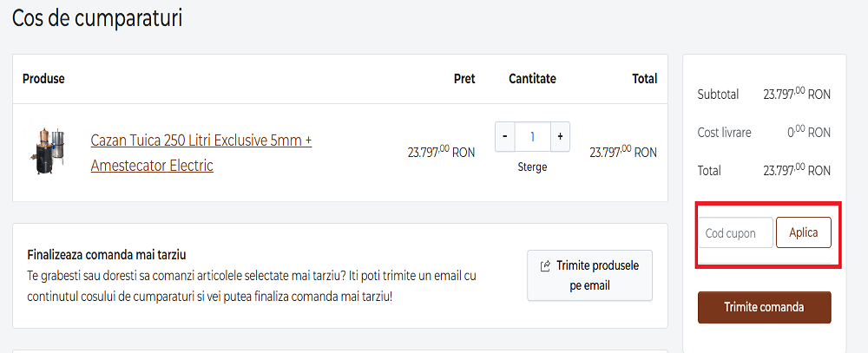Click the Cost livrare label in summary
The width and height of the screenshot is (868, 353).
724,133
